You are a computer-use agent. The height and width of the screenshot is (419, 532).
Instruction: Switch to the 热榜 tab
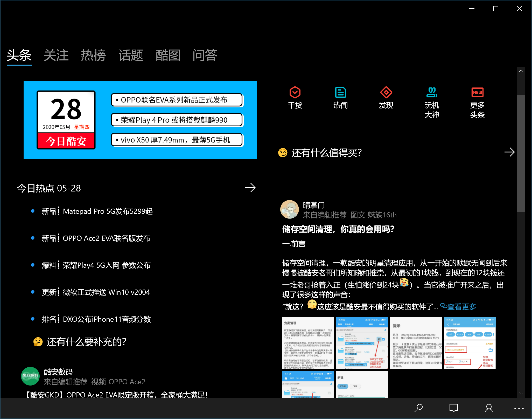click(x=93, y=55)
